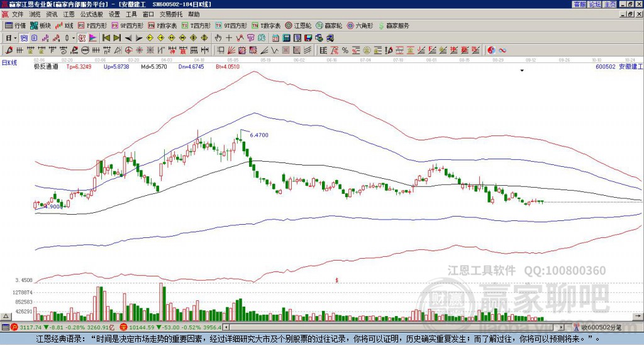Open the calculator icon

286,38
